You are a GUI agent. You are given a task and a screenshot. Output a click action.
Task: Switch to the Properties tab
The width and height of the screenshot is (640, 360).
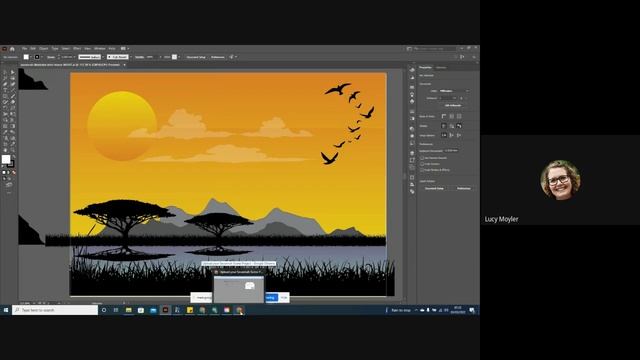pyautogui.click(x=425, y=67)
